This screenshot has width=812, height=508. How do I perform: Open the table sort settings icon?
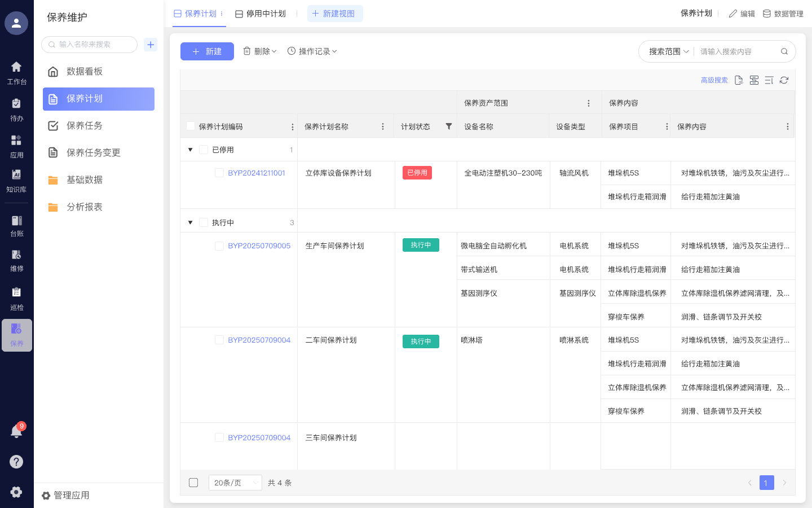pyautogui.click(x=769, y=80)
